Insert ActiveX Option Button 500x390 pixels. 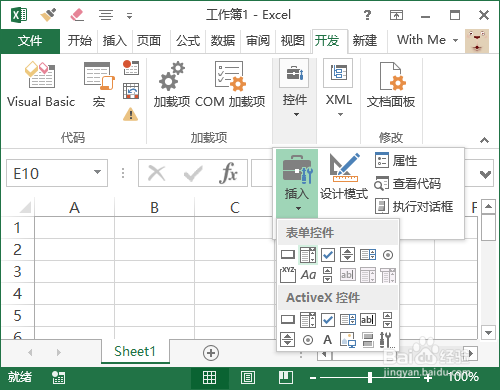point(308,340)
